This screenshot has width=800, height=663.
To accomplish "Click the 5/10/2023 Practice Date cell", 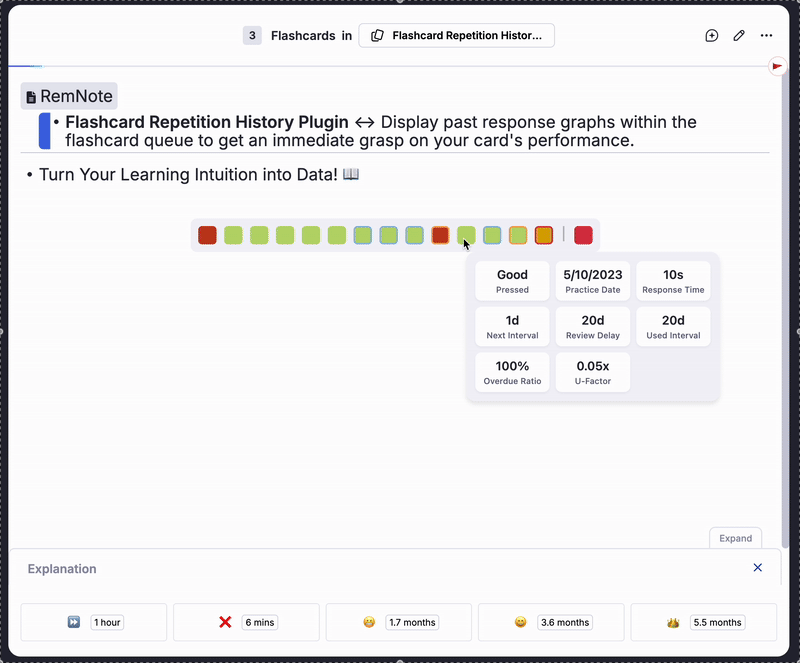I will (x=593, y=281).
